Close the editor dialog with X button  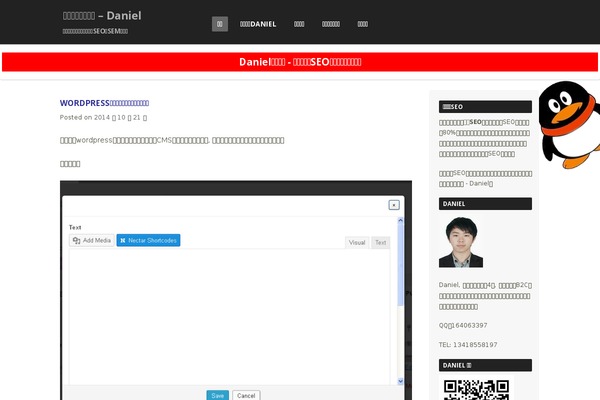(x=394, y=205)
